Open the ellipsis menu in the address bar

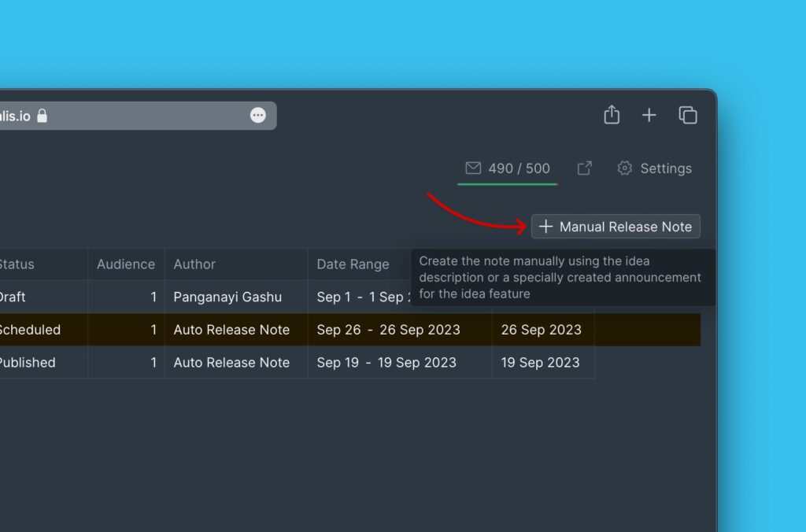click(258, 115)
